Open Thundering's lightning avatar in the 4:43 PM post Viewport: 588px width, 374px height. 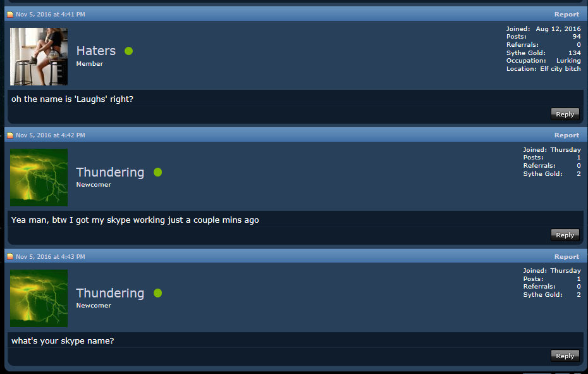(x=39, y=298)
